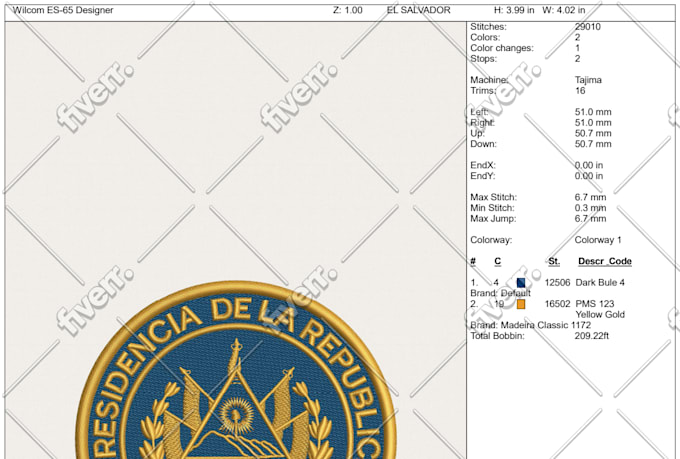Screen dimensions: 680x459
Task: Select the 'Wilcom ES-65 Designer' header text
Action: [63, 10]
